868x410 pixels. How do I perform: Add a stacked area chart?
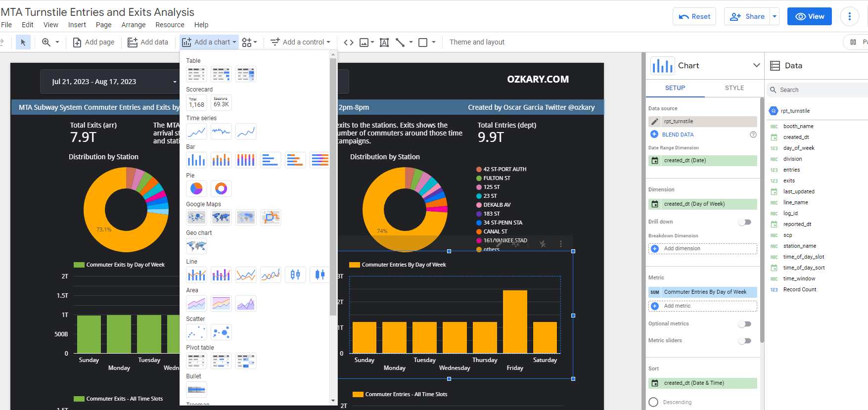pyautogui.click(x=221, y=304)
